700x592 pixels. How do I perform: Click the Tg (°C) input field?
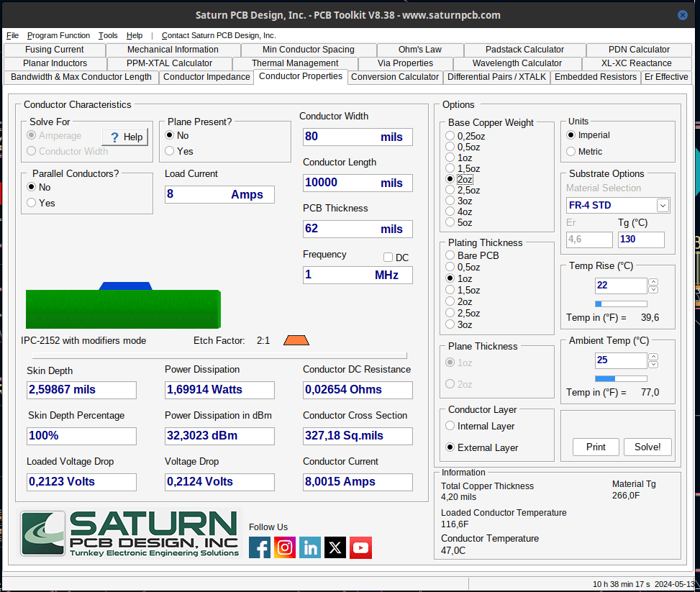(641, 240)
